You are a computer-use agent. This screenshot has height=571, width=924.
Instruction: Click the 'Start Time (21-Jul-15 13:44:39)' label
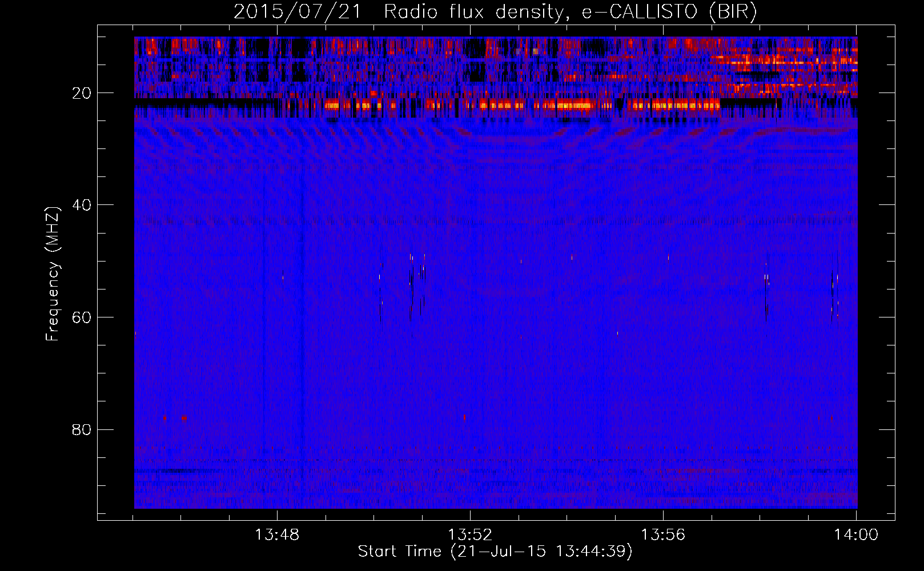point(495,552)
